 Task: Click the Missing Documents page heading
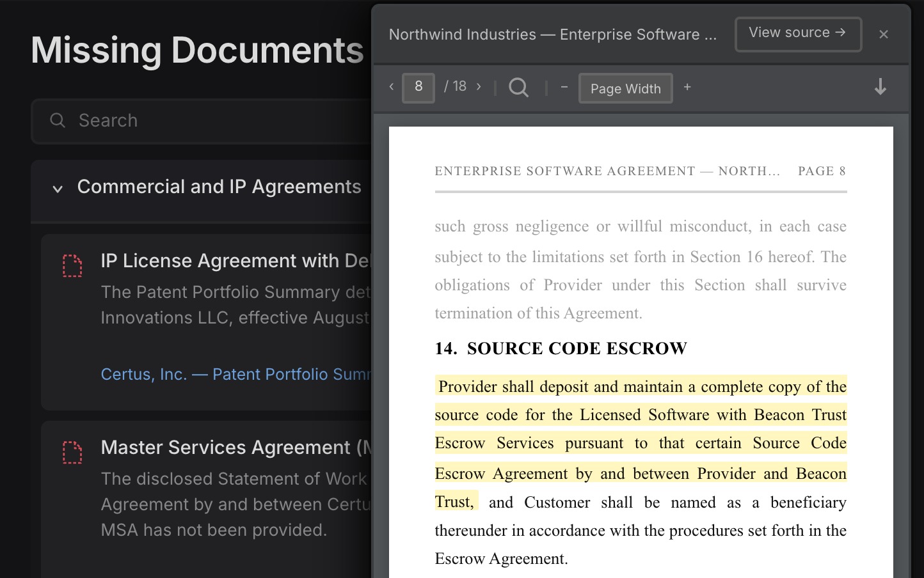(x=197, y=51)
